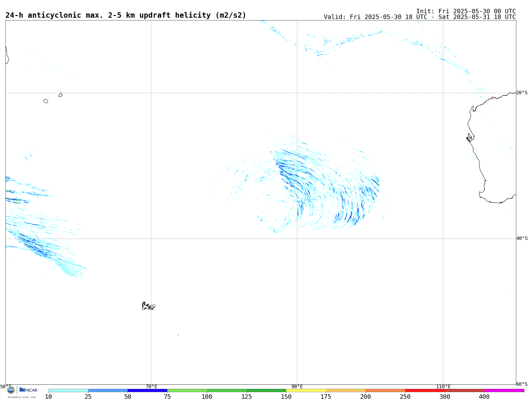Click the 90°E longitude label
This screenshot has height=400, width=532.
[297, 387]
